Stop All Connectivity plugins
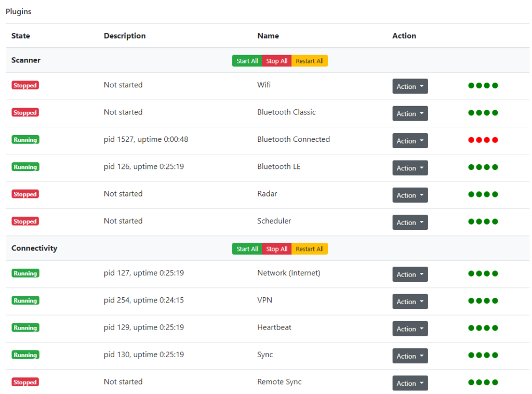 point(276,249)
